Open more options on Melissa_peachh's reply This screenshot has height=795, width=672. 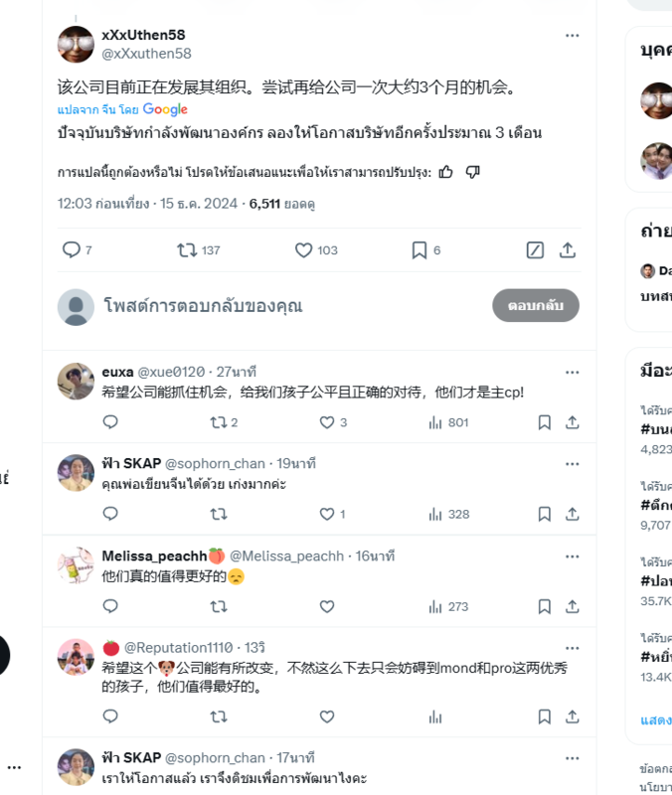572,556
